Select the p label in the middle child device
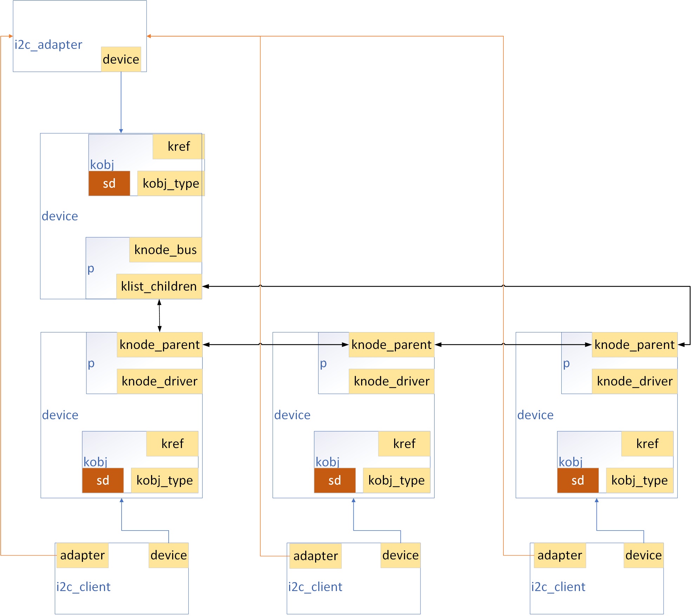The width and height of the screenshot is (692, 616). tap(323, 363)
